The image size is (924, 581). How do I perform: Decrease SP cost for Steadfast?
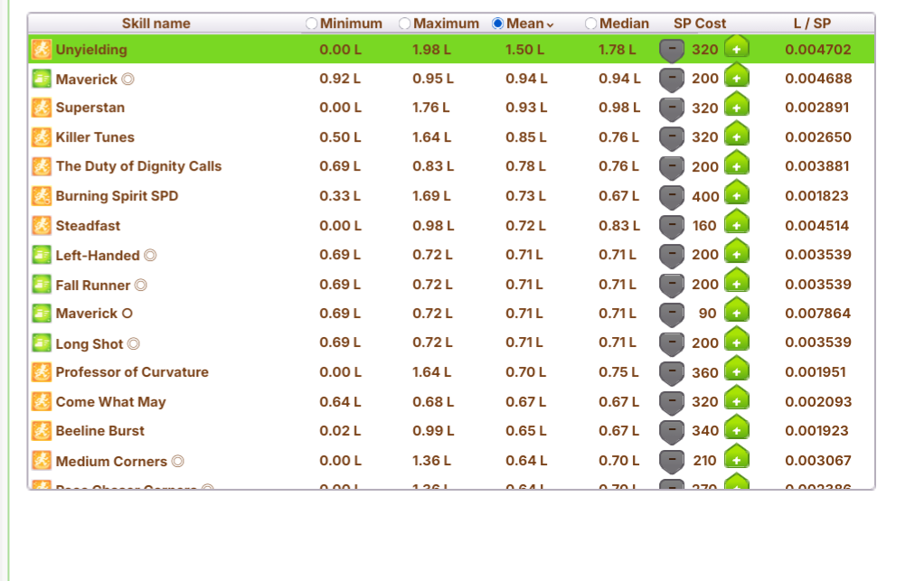click(x=672, y=226)
